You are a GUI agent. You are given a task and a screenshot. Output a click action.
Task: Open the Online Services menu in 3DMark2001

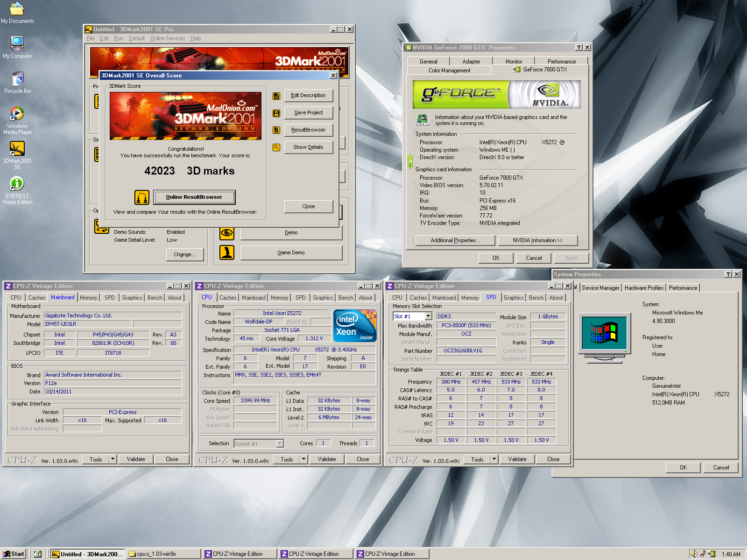coord(167,38)
